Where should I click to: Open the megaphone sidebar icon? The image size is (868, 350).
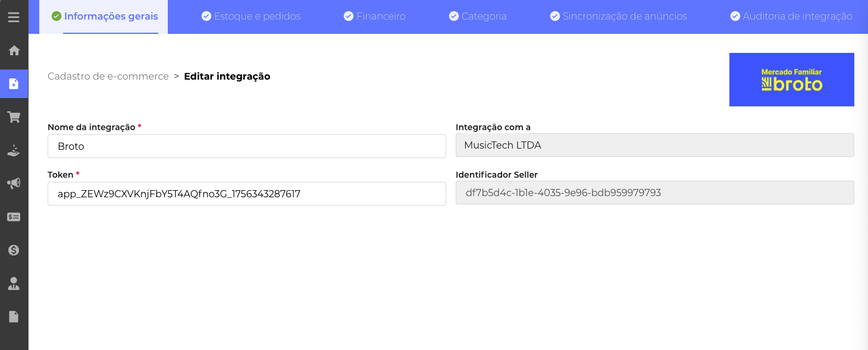point(14,184)
